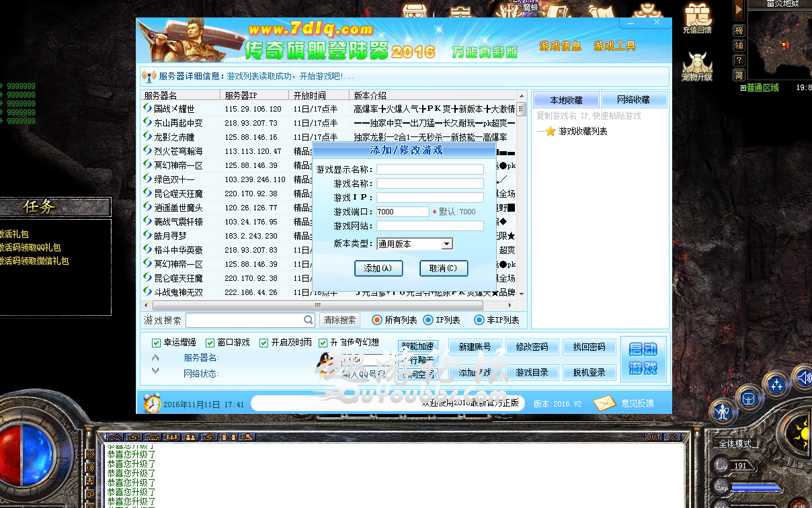This screenshot has width=812, height=508.
Task: Click the game sound speaker orb
Action: click(x=803, y=378)
